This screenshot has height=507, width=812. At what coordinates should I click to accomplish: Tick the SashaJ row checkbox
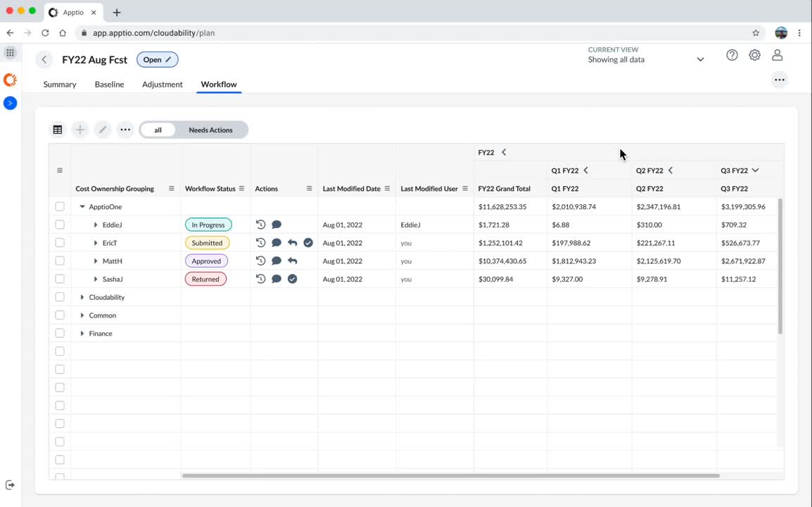(60, 279)
